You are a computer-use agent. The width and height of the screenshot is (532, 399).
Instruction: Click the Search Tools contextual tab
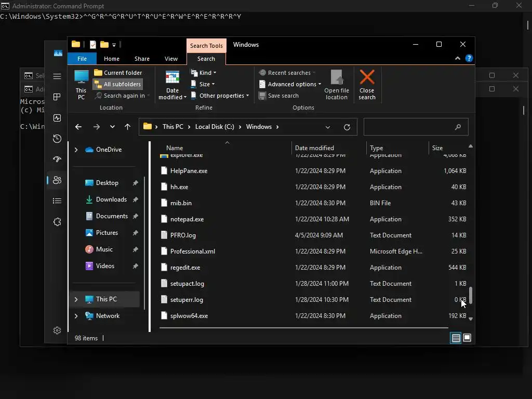(x=206, y=46)
